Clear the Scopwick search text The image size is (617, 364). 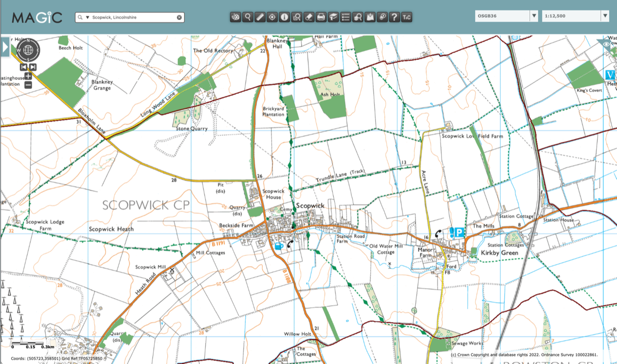click(x=179, y=17)
